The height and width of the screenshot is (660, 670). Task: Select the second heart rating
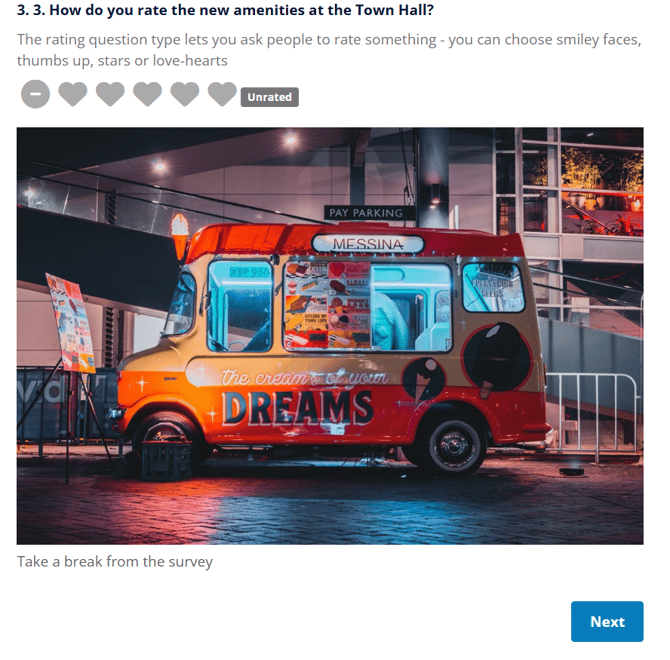[x=110, y=94]
